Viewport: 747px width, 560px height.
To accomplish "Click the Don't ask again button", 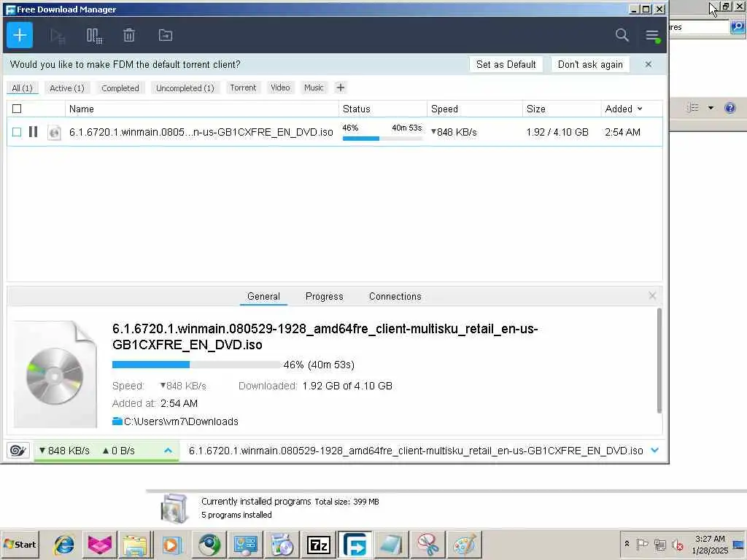I will click(x=590, y=64).
